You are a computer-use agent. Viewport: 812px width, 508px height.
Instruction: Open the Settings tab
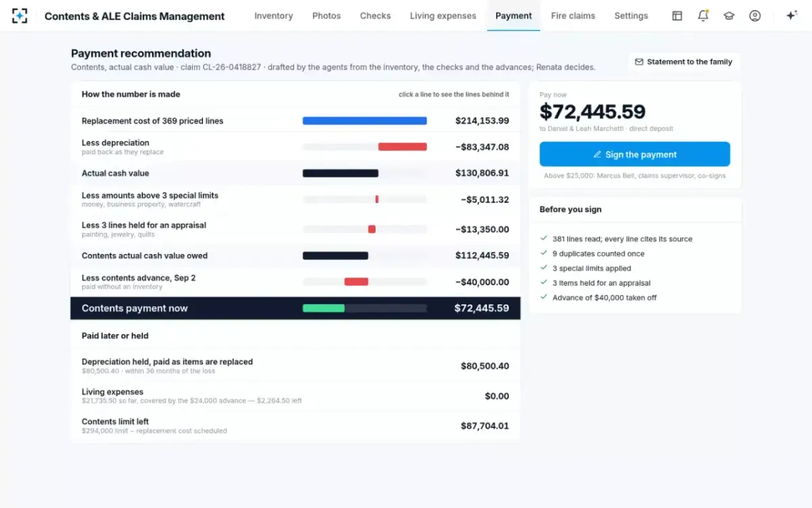coord(631,16)
